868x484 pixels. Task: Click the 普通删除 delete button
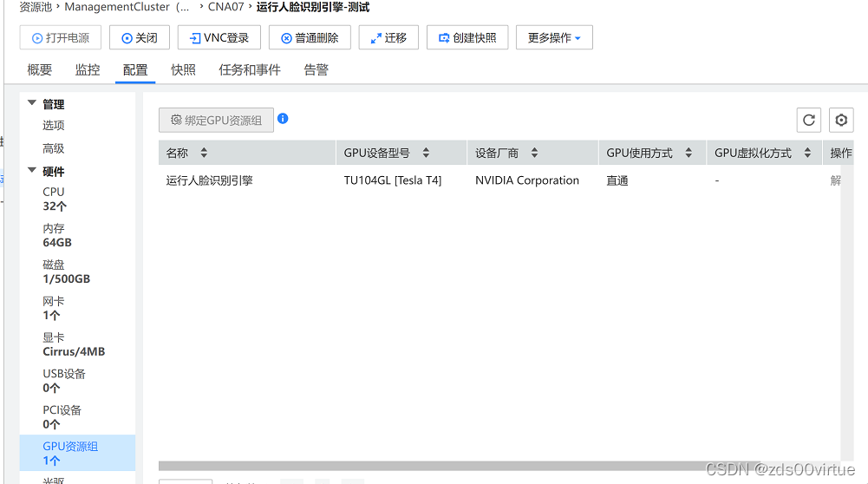click(310, 37)
